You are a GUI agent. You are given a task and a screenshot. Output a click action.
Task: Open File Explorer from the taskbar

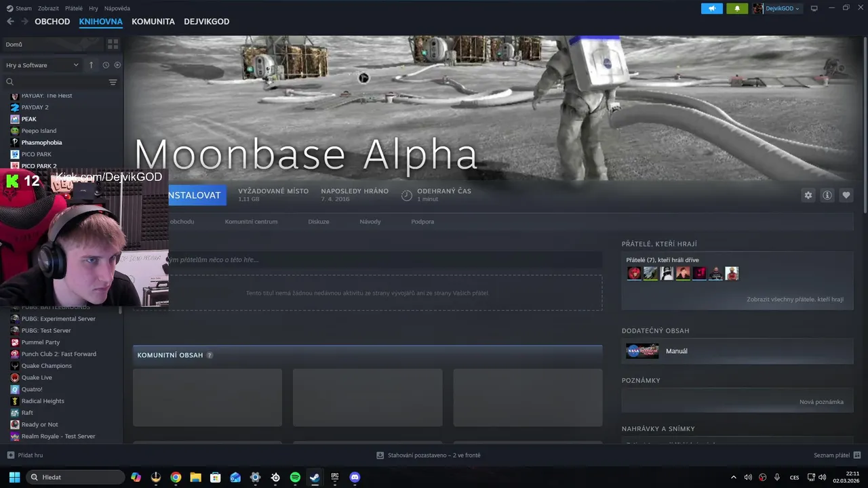point(195,477)
